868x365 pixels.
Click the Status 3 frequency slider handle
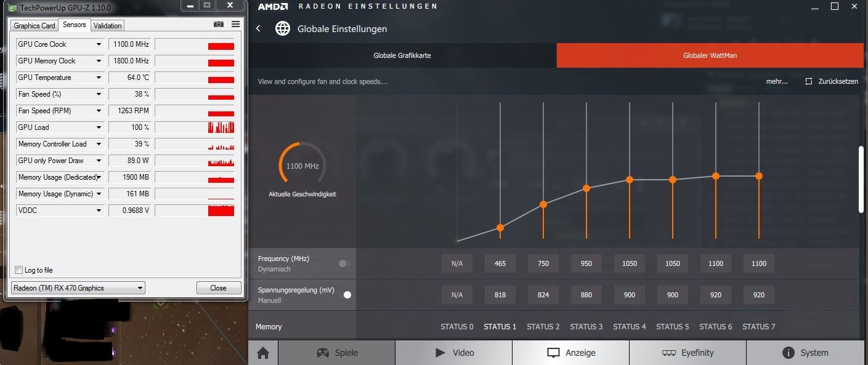point(586,188)
